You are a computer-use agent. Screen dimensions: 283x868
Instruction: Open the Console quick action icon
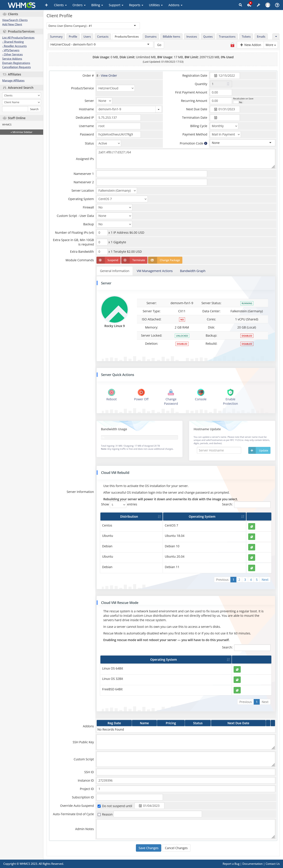(200, 392)
